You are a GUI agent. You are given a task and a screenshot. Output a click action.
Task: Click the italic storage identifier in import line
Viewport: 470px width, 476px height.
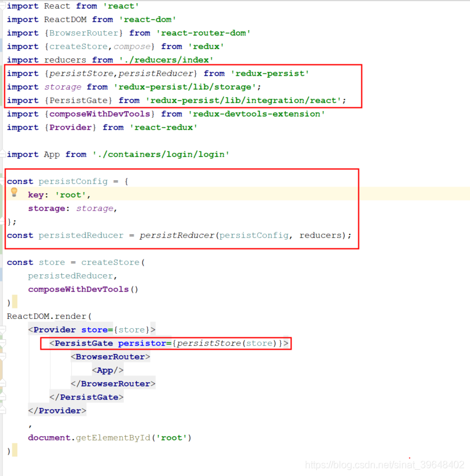point(63,87)
